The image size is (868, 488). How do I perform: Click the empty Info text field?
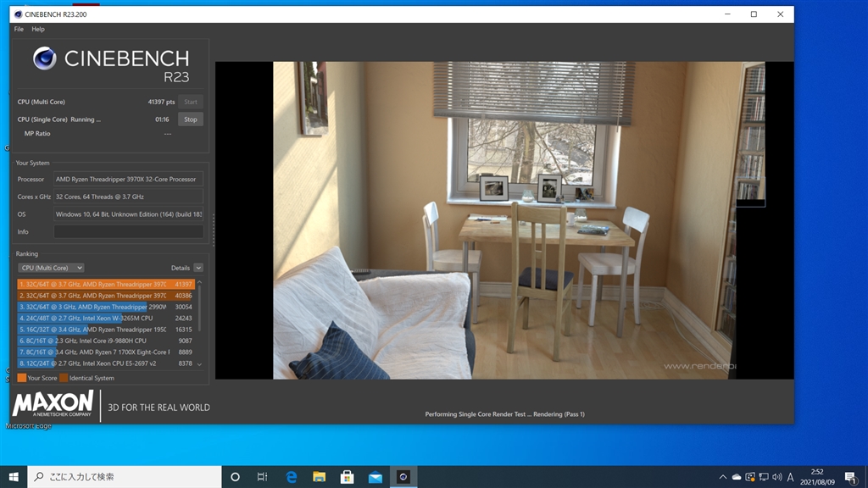point(129,232)
